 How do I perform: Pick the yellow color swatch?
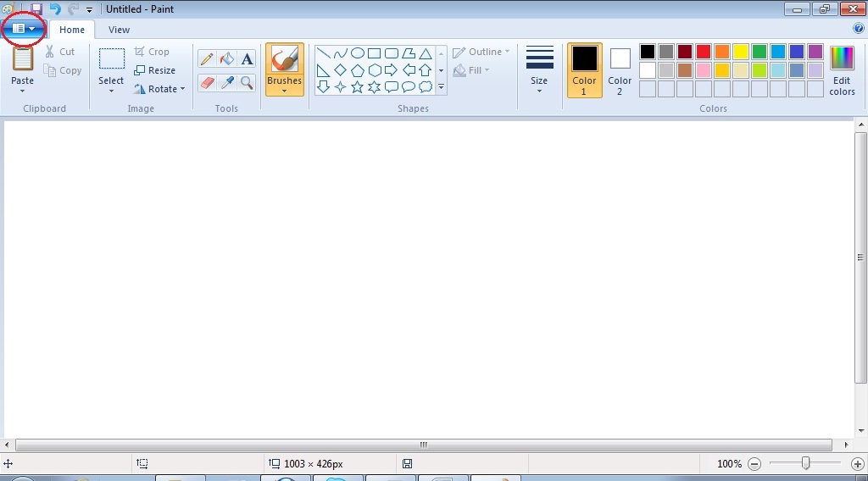pos(741,52)
